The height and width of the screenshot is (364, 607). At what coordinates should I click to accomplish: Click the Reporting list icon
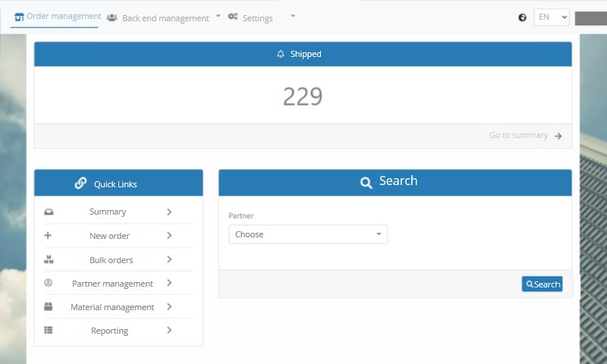tap(48, 330)
